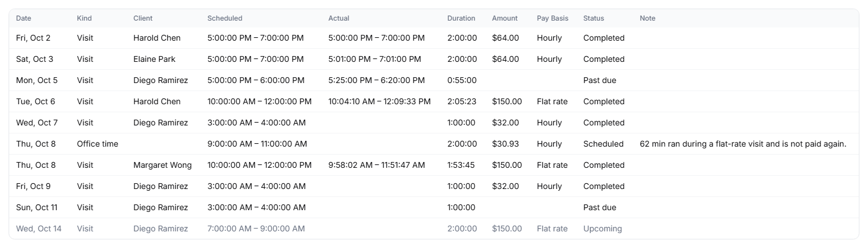Click the Duration column header
This screenshot has width=868, height=248.
[461, 18]
